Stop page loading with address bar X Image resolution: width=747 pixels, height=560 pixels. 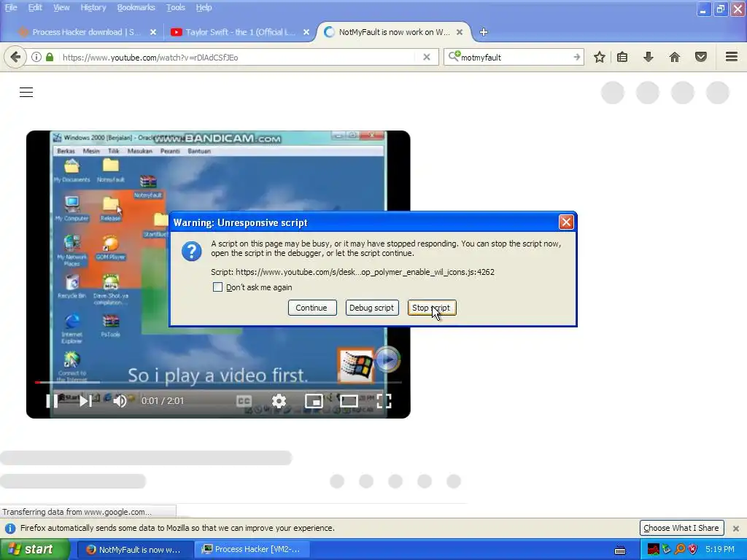tap(427, 57)
